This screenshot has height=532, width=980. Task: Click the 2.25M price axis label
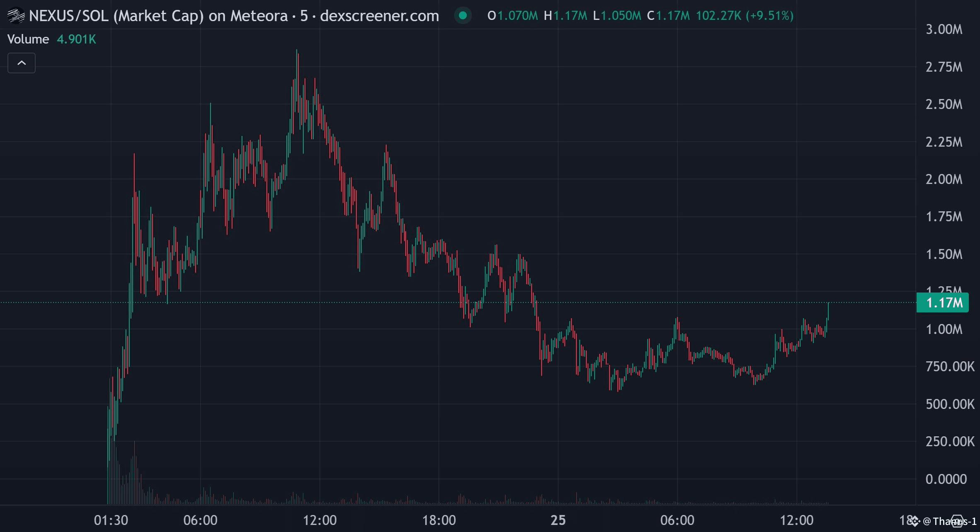click(x=944, y=142)
